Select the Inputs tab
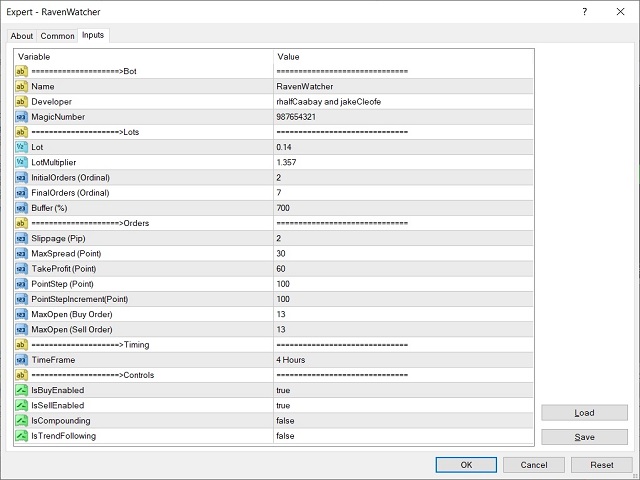Image resolution: width=640 pixels, height=480 pixels. pos(93,35)
